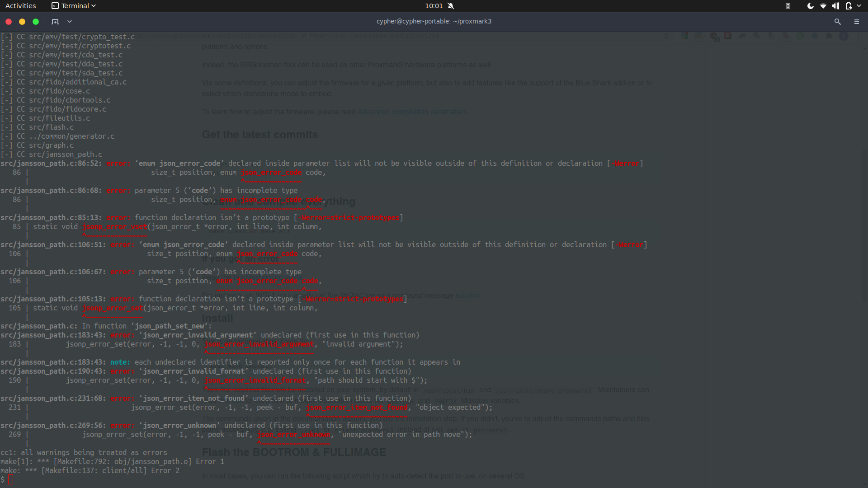Open the Grammarly-style S extension icon
868x488 pixels.
point(728,36)
